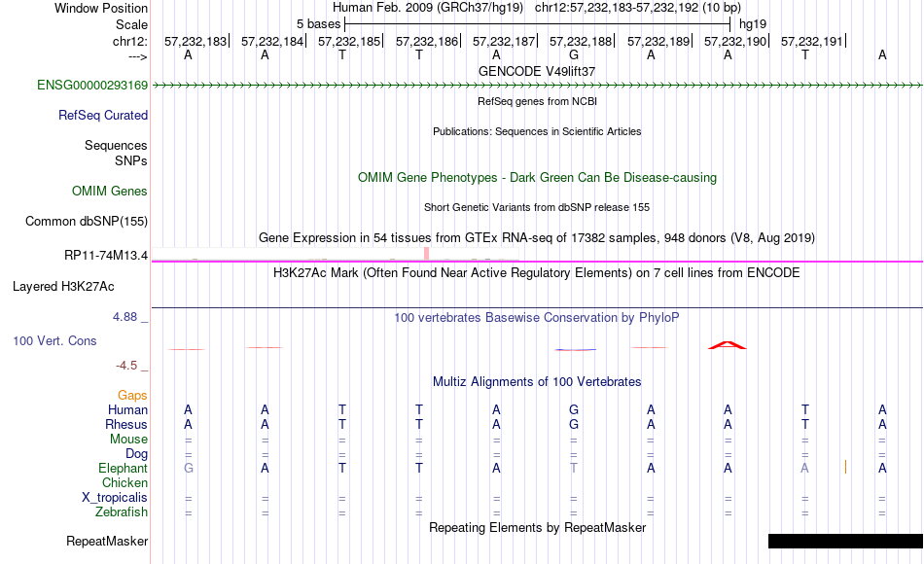Click the RepeatMasker track label

pos(107,542)
